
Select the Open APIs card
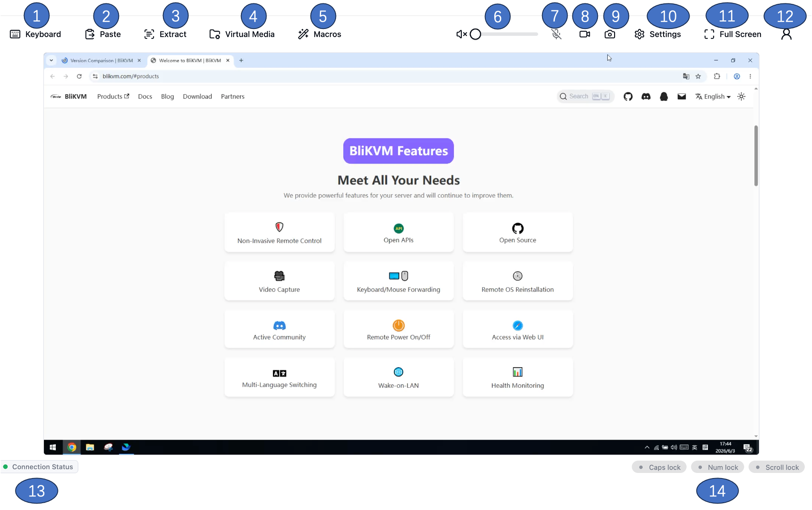(398, 232)
